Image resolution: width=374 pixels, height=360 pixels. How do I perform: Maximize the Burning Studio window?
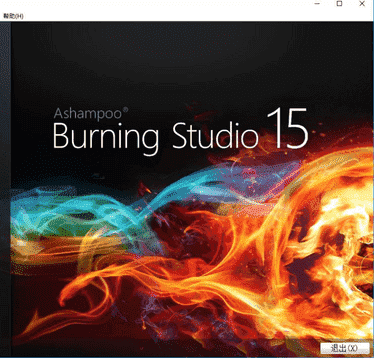pyautogui.click(x=339, y=4)
